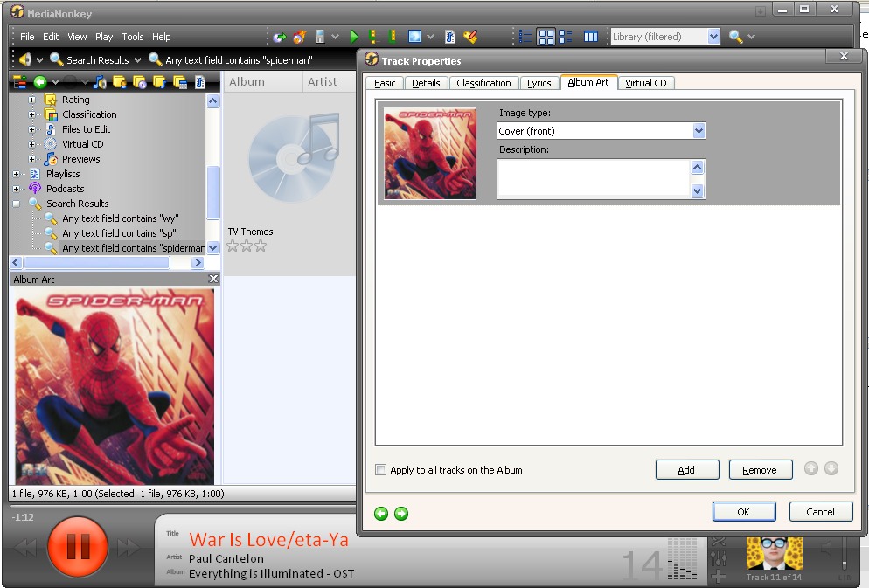Click the details list view icon

coord(525,37)
